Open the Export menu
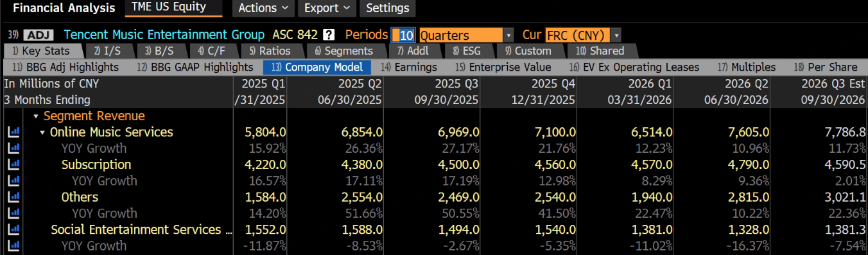This screenshot has width=868, height=255. (327, 8)
